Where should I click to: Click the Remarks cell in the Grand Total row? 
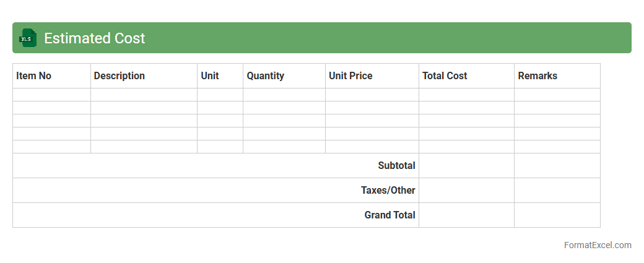(x=557, y=215)
